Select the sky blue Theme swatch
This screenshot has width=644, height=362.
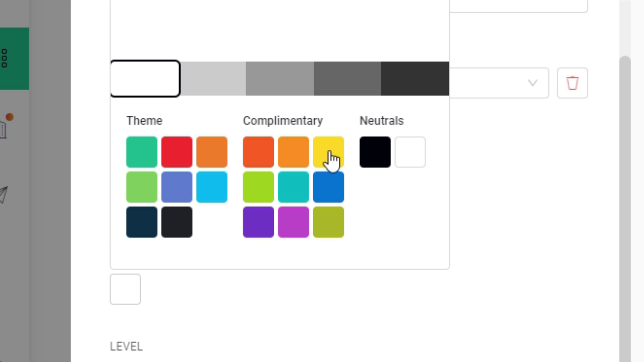click(x=212, y=187)
